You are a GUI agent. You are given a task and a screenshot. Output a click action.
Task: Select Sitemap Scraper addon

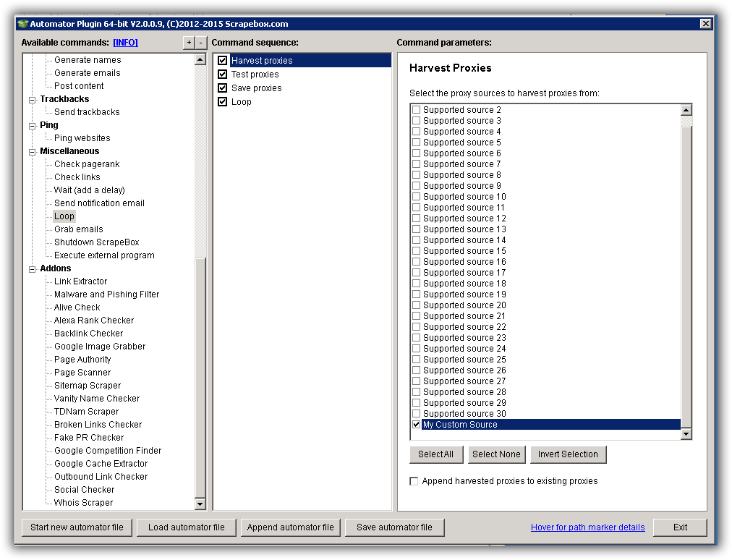point(88,386)
